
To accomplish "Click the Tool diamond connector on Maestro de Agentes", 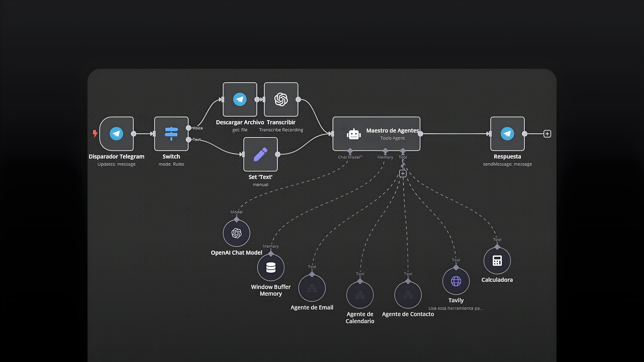I will 403,151.
